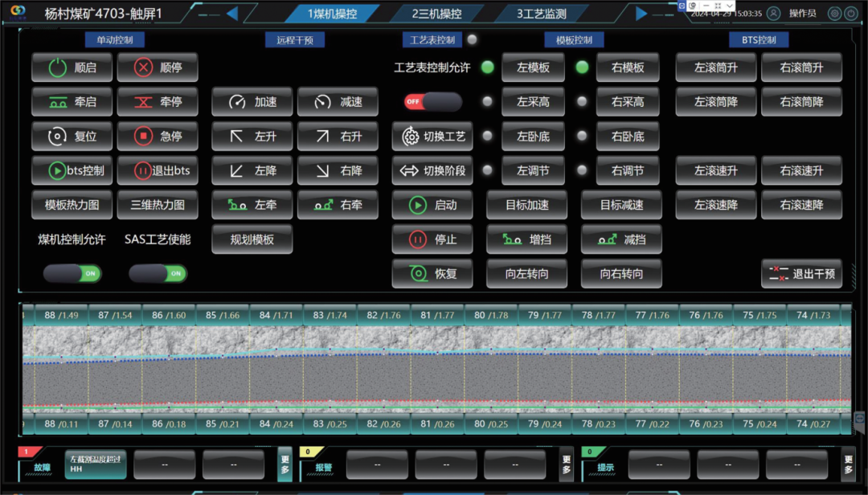Screen dimensions: 868x495
Task: Decrease speed with 减速
Action: coord(338,102)
